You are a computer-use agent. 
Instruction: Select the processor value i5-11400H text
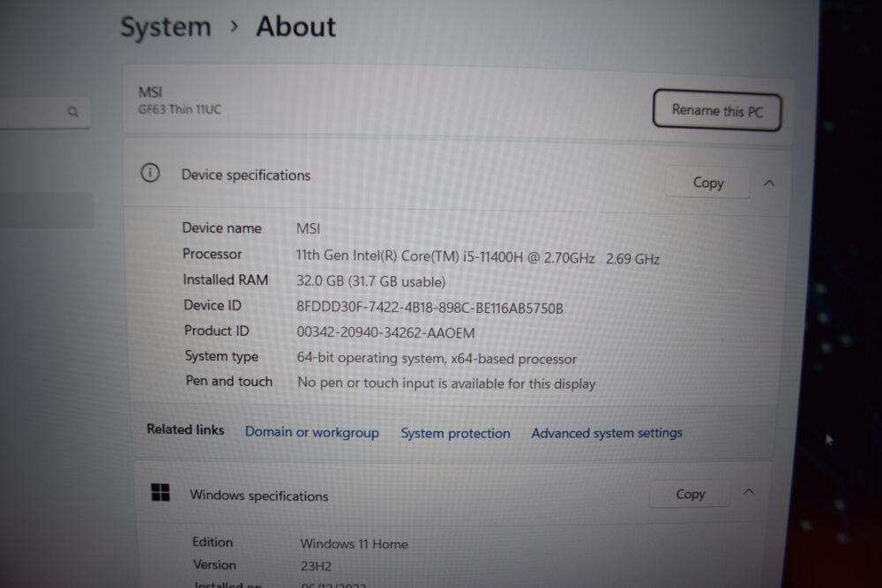[x=477, y=257]
